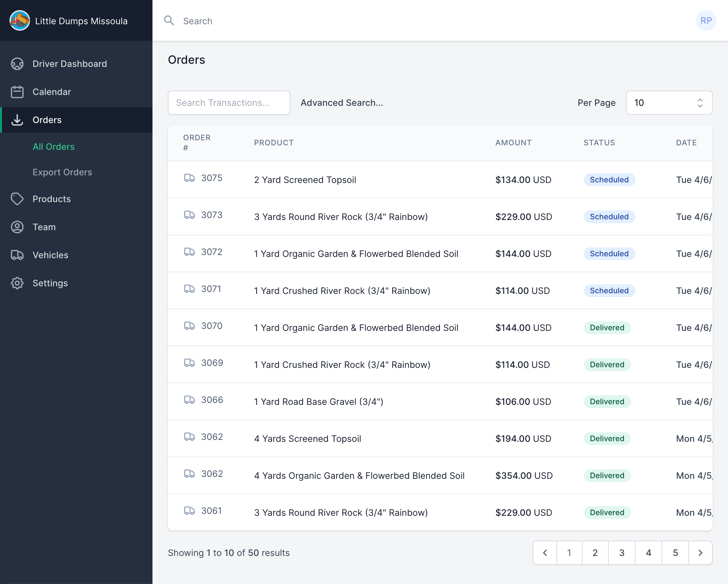Click the Search Transactions input field

pyautogui.click(x=229, y=103)
